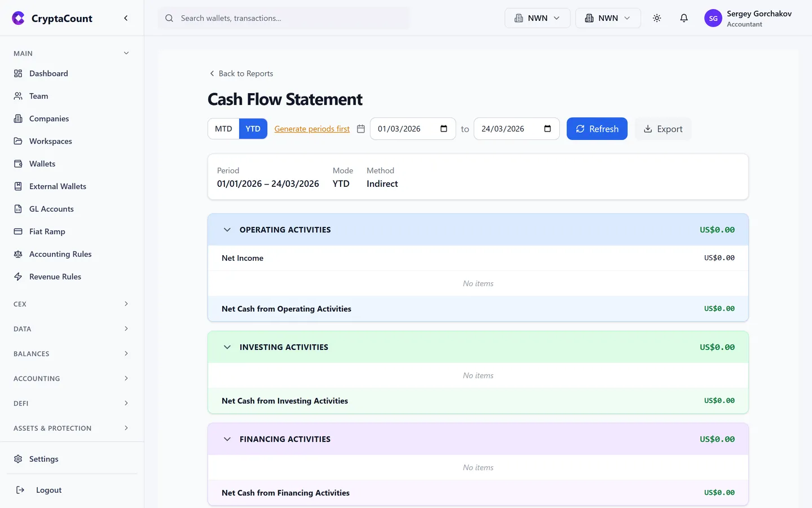Select MTD period mode
Screen dimensions: 812x508
coord(223,129)
